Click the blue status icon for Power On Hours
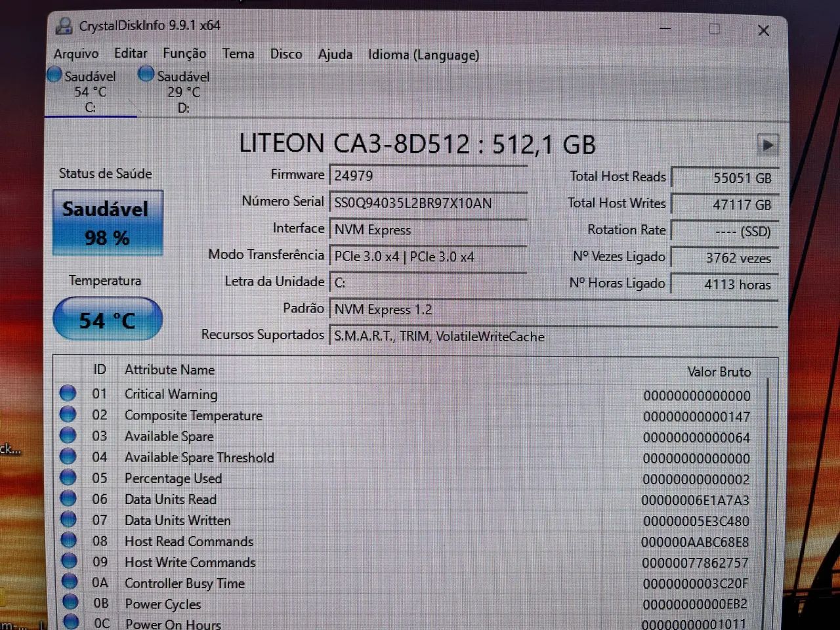Image resolution: width=840 pixels, height=630 pixels. pyautogui.click(x=71, y=622)
